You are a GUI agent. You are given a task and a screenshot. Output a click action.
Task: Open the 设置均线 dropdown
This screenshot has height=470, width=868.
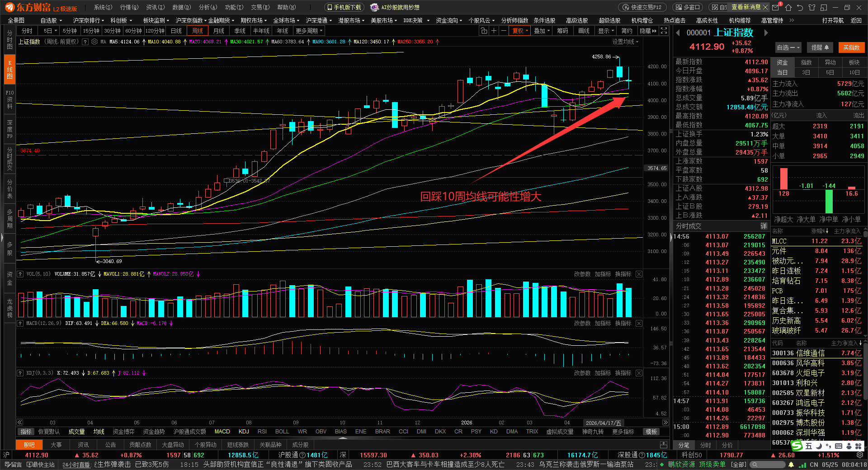pos(626,42)
